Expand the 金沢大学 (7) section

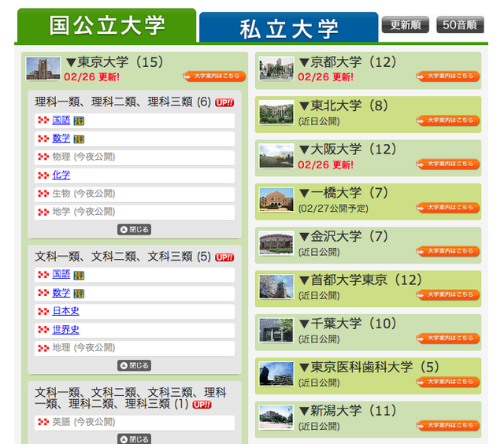(343, 236)
